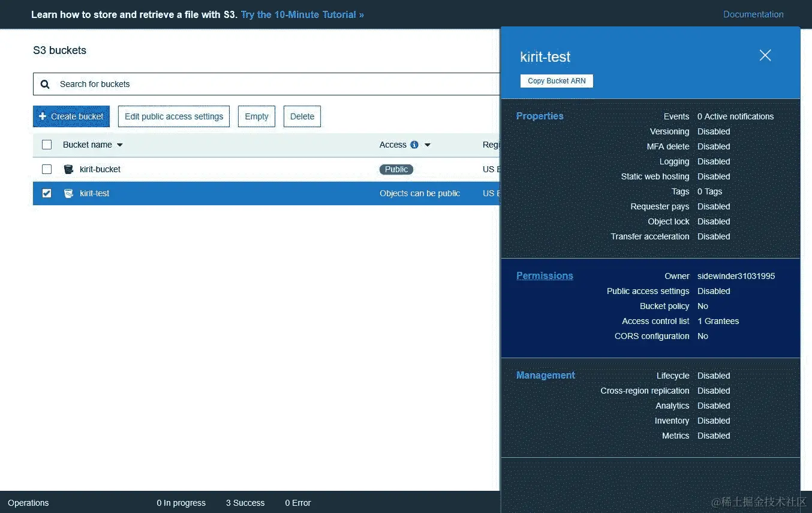
Task: Close the kirit-test details panel
Action: pyautogui.click(x=765, y=55)
